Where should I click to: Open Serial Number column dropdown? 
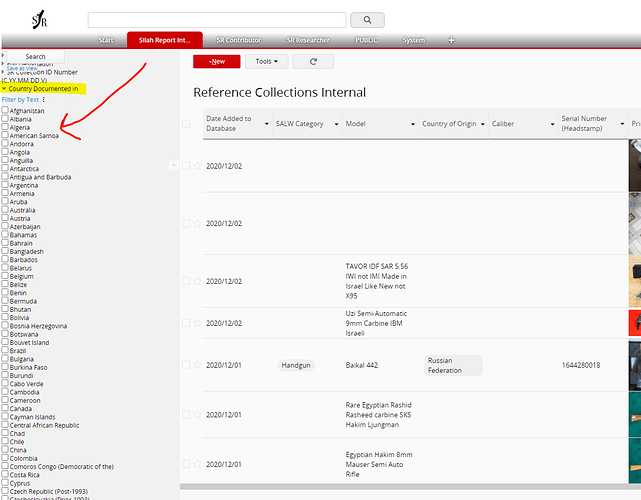[622, 124]
